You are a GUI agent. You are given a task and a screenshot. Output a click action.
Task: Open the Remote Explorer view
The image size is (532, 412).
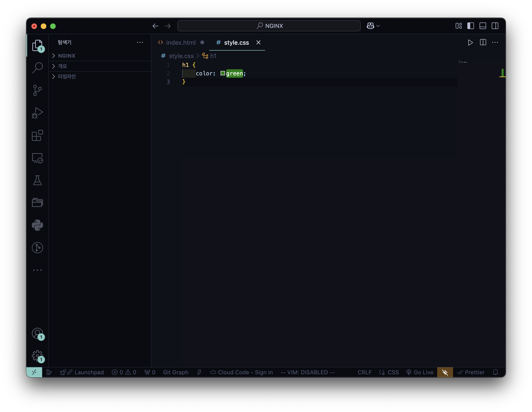[x=37, y=158]
